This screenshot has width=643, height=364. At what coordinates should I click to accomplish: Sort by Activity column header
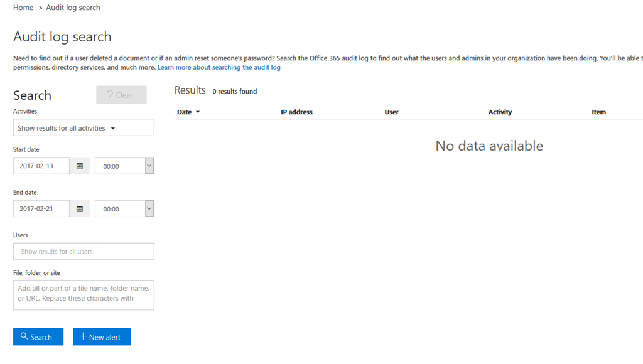[x=500, y=112]
